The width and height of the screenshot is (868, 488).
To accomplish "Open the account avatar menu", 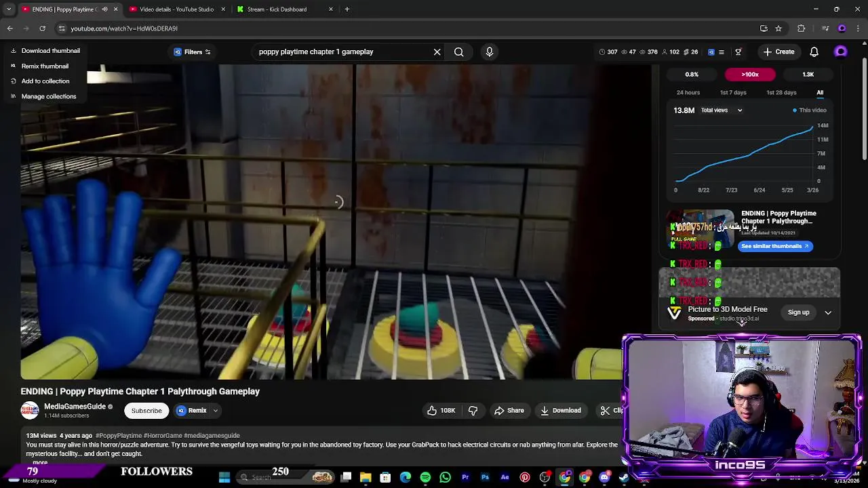I will (841, 52).
